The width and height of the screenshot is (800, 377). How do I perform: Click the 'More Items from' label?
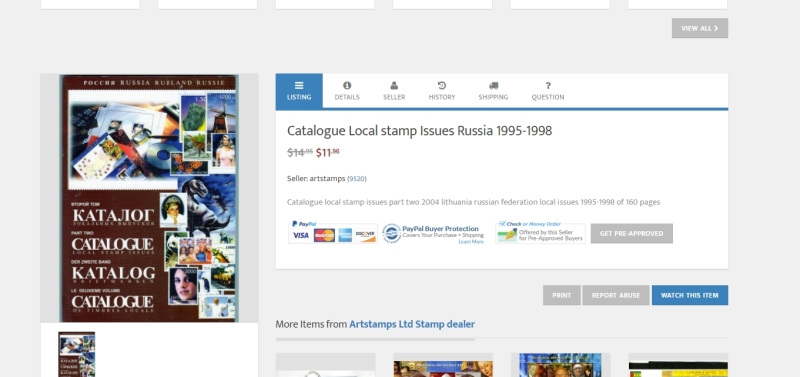(x=311, y=324)
